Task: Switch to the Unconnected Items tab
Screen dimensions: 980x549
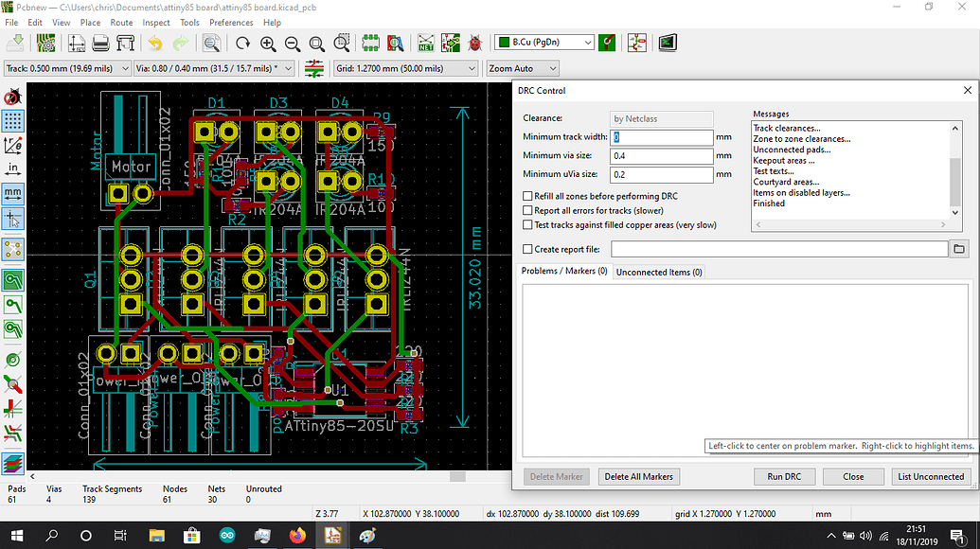Action: tap(658, 272)
